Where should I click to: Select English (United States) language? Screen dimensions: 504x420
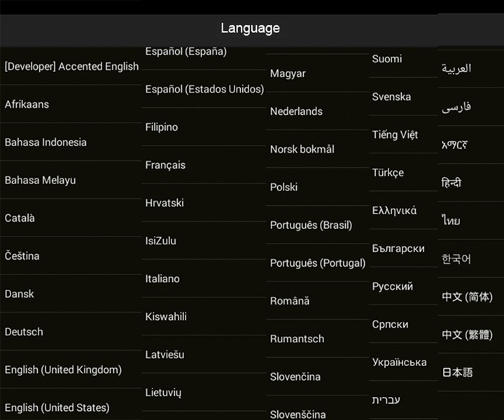(57, 407)
